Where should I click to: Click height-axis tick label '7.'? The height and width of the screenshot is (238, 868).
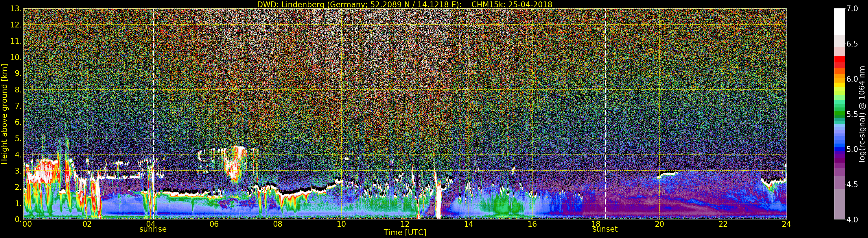pyautogui.click(x=18, y=106)
